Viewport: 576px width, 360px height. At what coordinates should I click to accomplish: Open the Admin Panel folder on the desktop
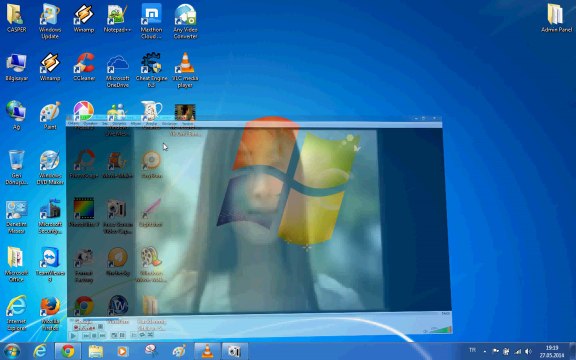click(x=556, y=18)
